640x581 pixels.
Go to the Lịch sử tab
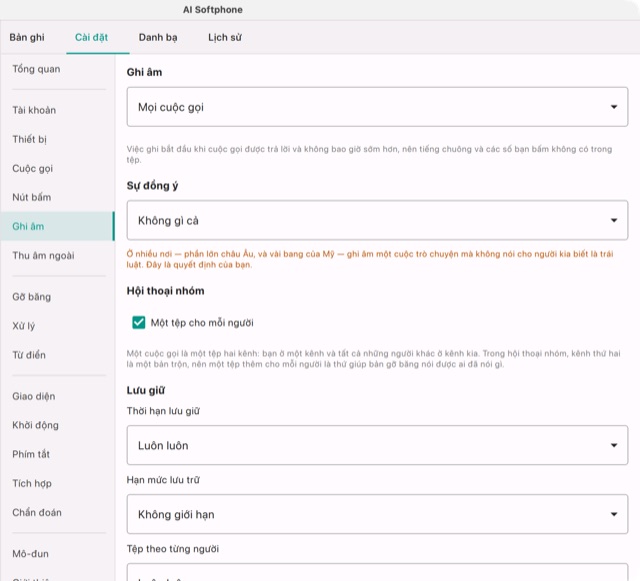(225, 38)
